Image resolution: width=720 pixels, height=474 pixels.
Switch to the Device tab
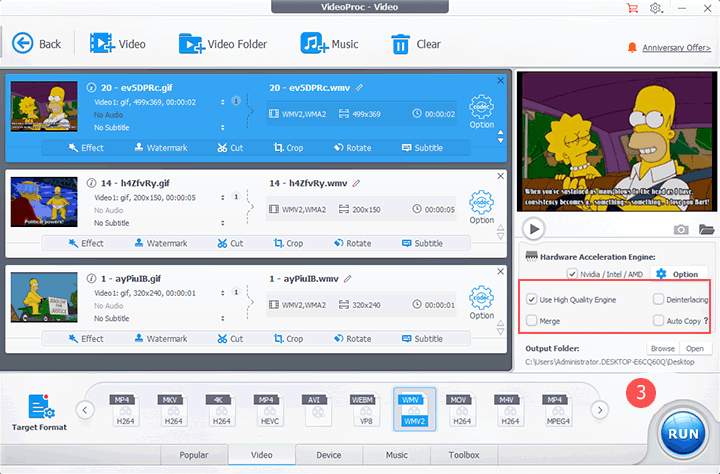click(x=329, y=455)
